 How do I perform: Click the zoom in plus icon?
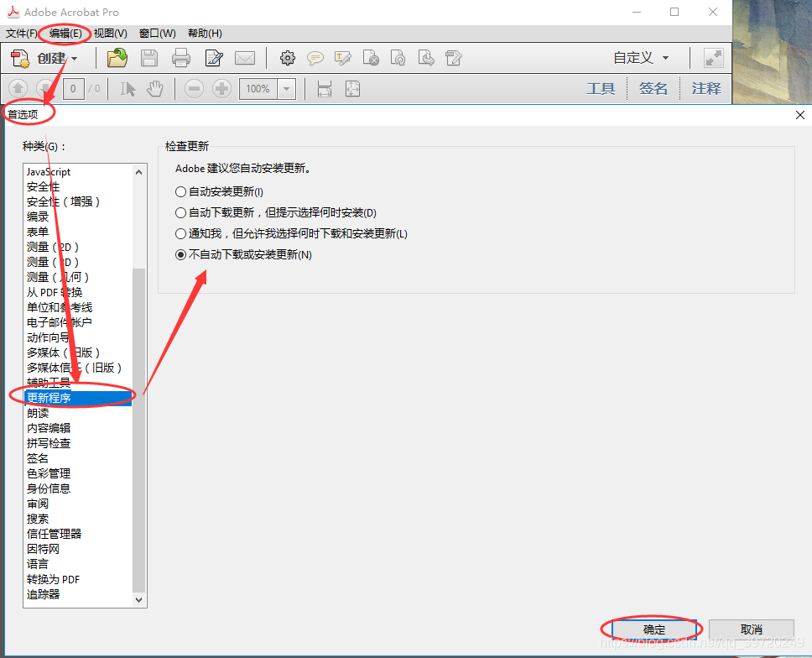pyautogui.click(x=221, y=89)
